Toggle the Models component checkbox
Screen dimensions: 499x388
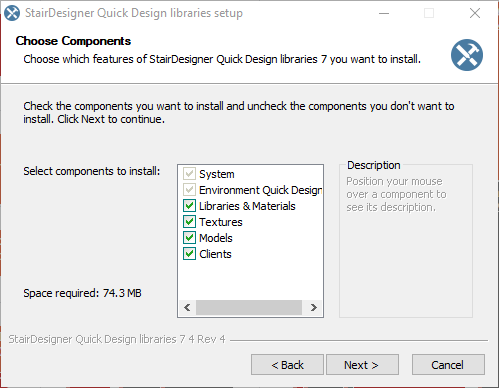189,238
